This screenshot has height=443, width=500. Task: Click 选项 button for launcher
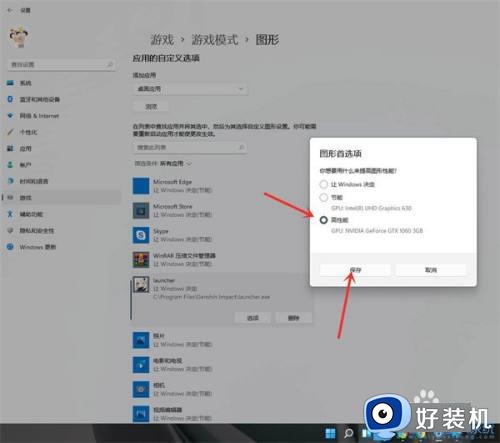click(x=253, y=318)
